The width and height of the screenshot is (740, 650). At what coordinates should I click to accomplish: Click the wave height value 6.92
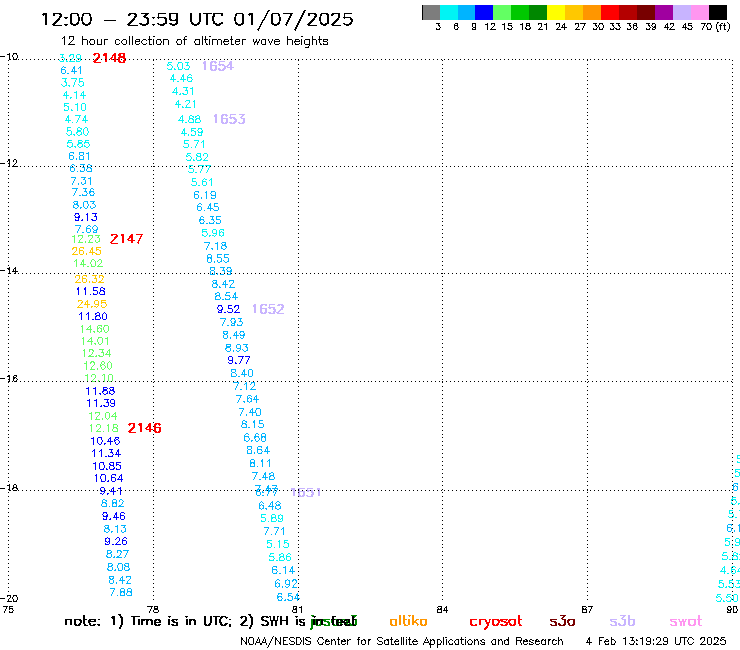point(286,584)
